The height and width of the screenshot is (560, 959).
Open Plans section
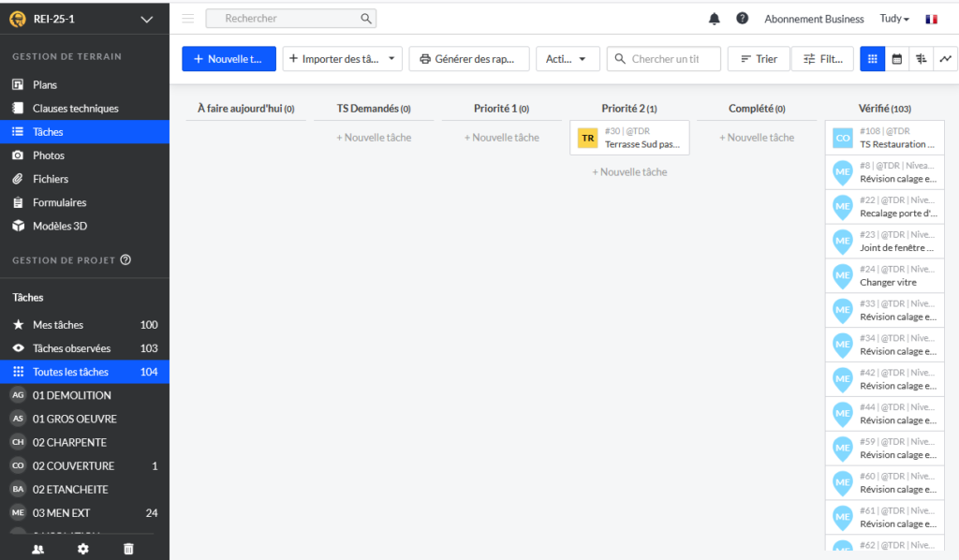84,84
